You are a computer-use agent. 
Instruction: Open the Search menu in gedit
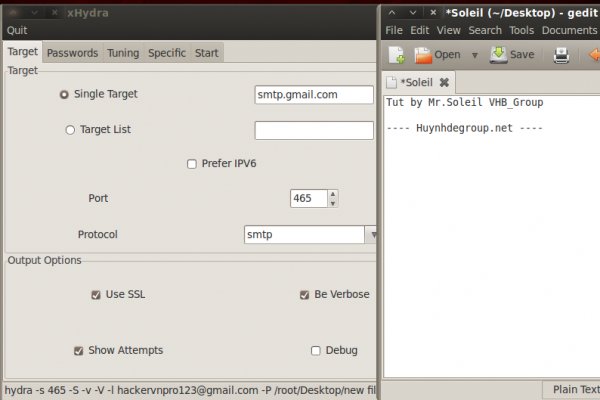pyautogui.click(x=485, y=30)
